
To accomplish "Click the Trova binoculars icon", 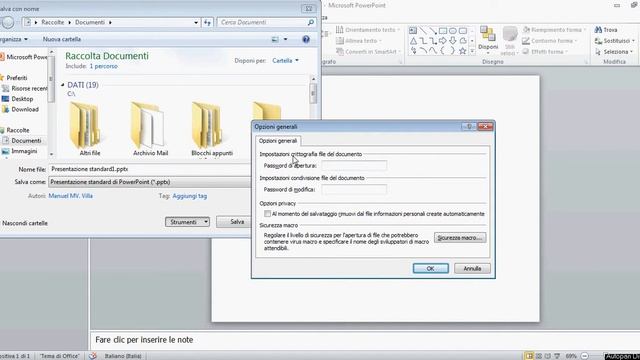I will click(x=598, y=30).
